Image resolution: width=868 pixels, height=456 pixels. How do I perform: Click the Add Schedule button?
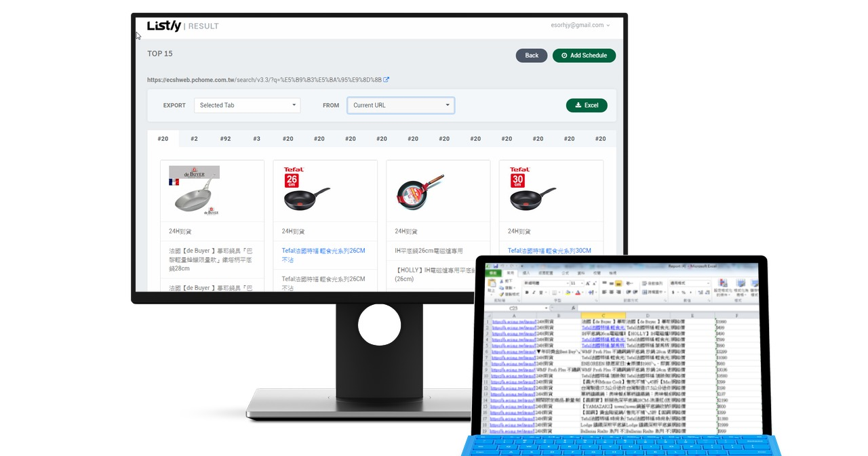[584, 56]
